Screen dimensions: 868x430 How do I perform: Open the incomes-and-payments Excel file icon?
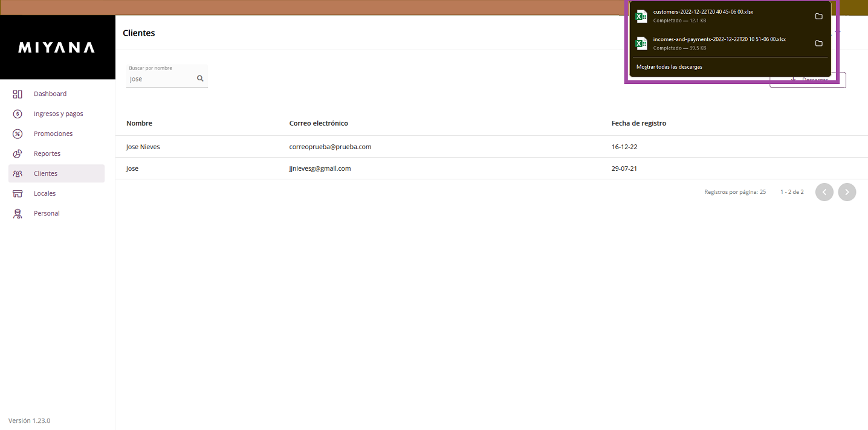coord(641,43)
